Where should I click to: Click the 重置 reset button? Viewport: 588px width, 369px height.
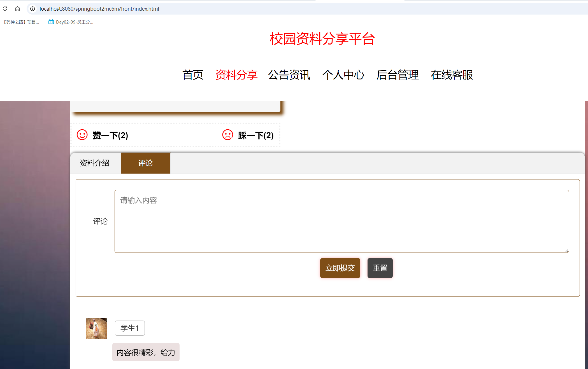click(380, 268)
